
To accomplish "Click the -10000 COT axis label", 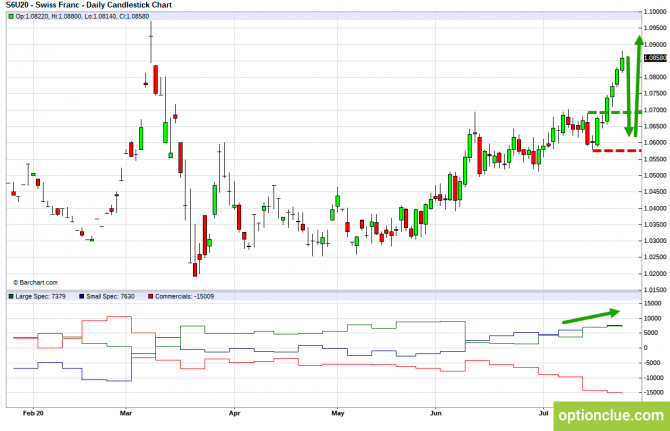I will tap(654, 378).
